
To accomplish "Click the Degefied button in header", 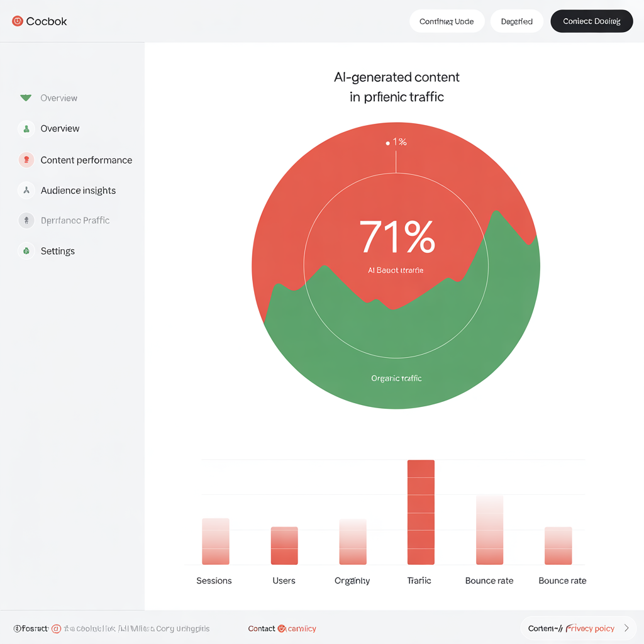I will point(516,21).
